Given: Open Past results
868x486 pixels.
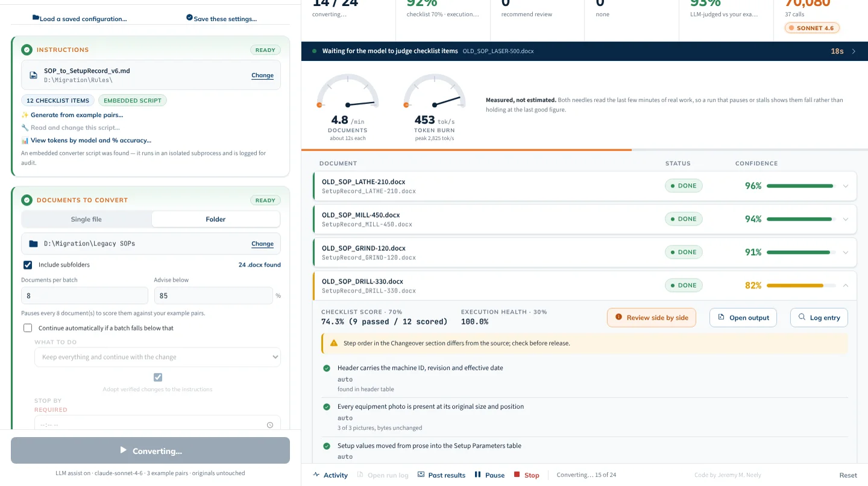Looking at the screenshot, I should (x=441, y=475).
